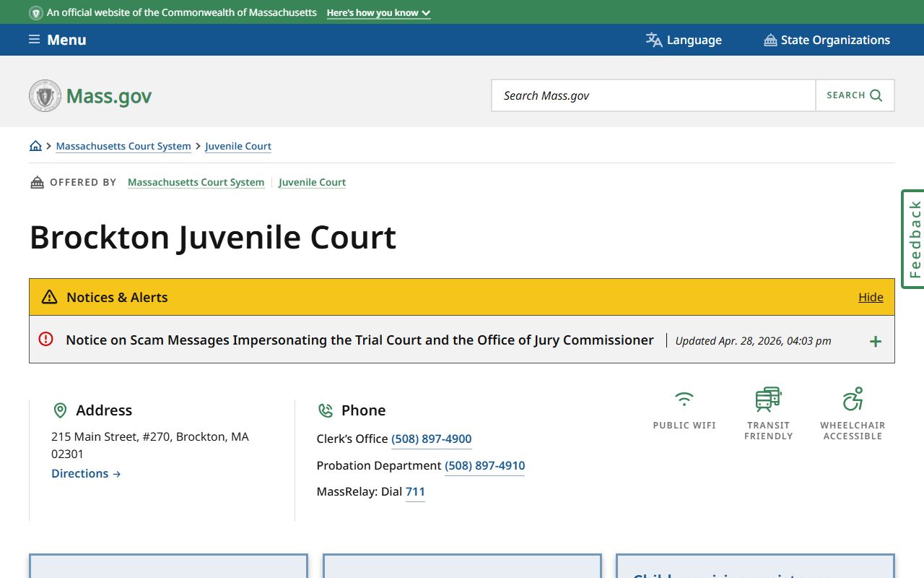
Task: Go to home via breadcrumb house icon
Action: (35, 146)
